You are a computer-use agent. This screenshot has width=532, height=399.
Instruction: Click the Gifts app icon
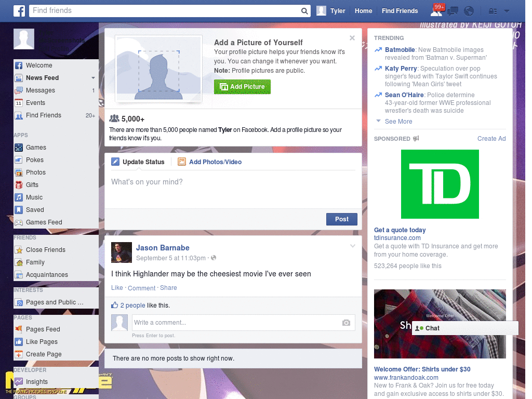[x=19, y=185]
